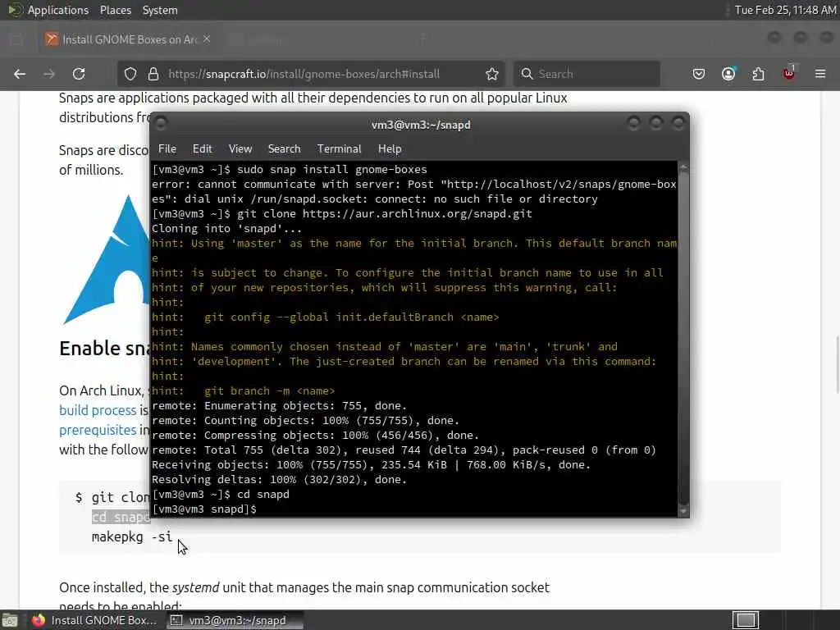
Task: Click the terminal title 'vm3@vm3:~/snapd'
Action: [421, 125]
